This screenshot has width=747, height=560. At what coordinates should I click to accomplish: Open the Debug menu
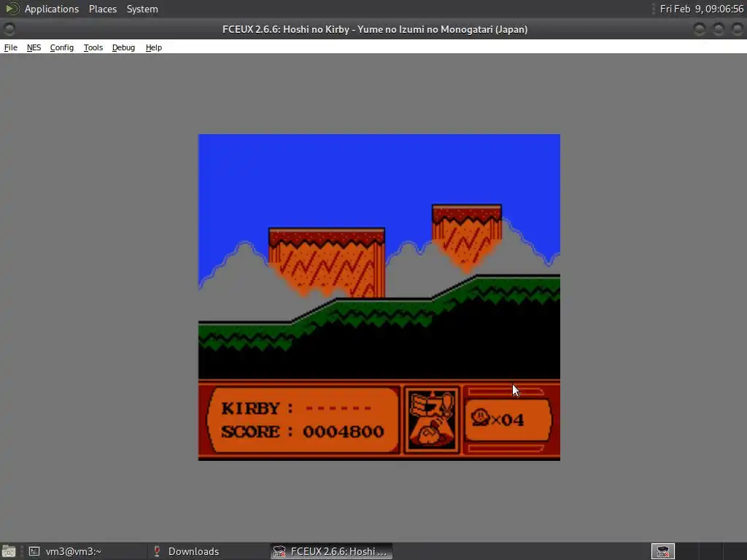pyautogui.click(x=123, y=47)
